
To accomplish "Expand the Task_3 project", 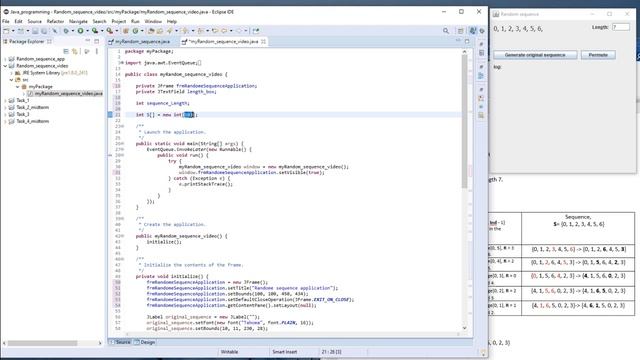I will 5,114.
